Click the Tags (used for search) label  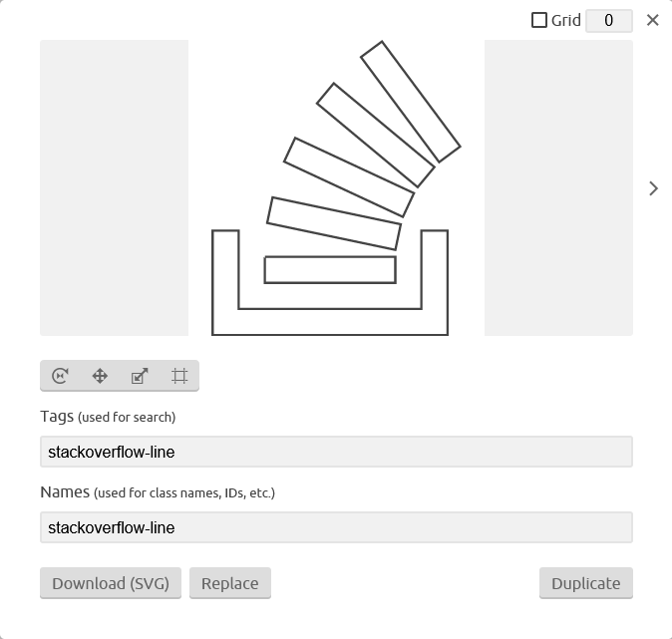[108, 417]
